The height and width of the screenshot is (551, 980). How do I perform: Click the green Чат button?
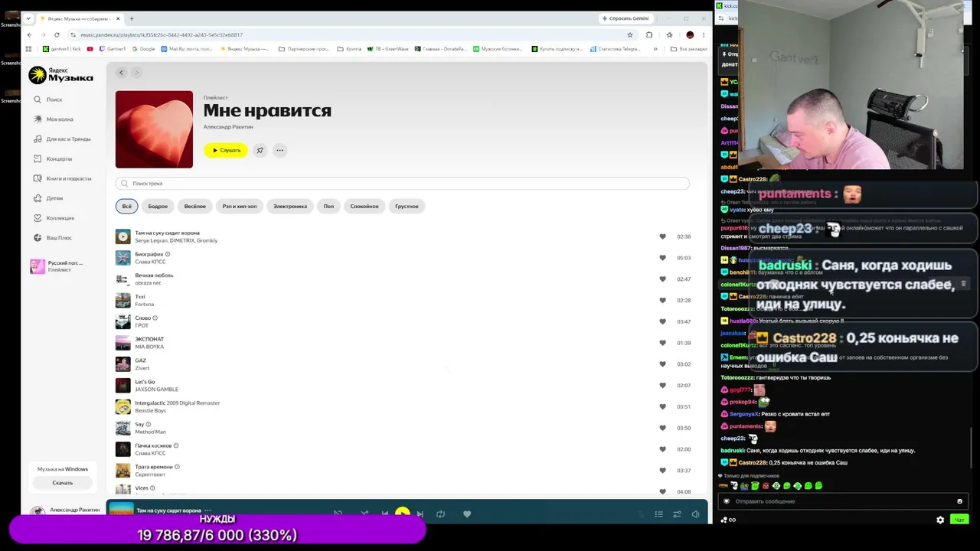959,520
